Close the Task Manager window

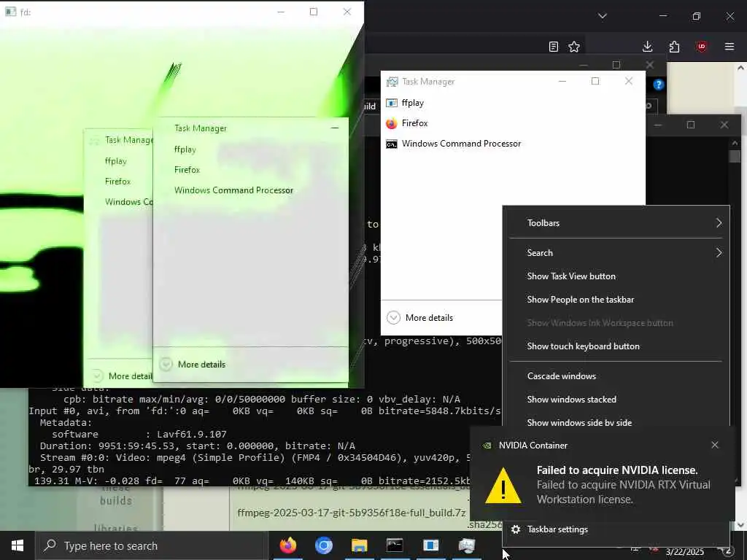click(x=629, y=82)
